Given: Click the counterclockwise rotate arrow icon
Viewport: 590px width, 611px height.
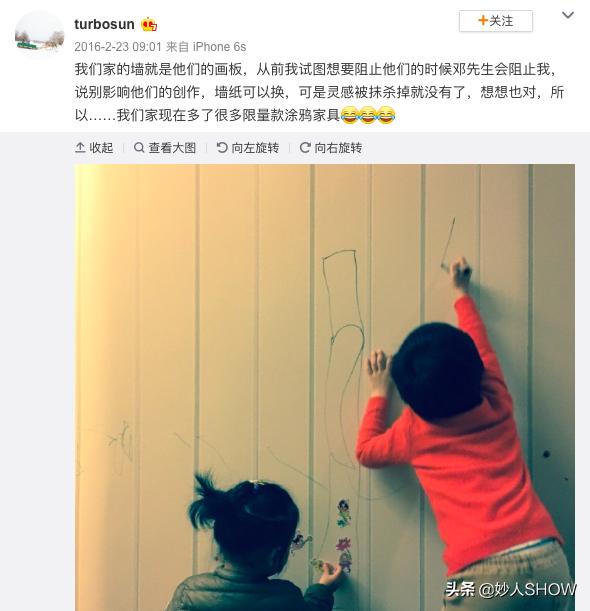Looking at the screenshot, I should [x=222, y=148].
